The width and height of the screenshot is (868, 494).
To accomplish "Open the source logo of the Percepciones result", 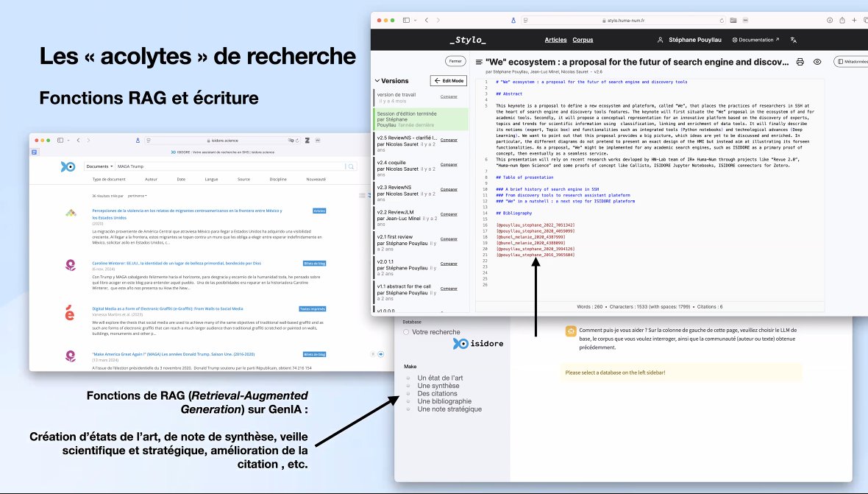I will [x=71, y=213].
